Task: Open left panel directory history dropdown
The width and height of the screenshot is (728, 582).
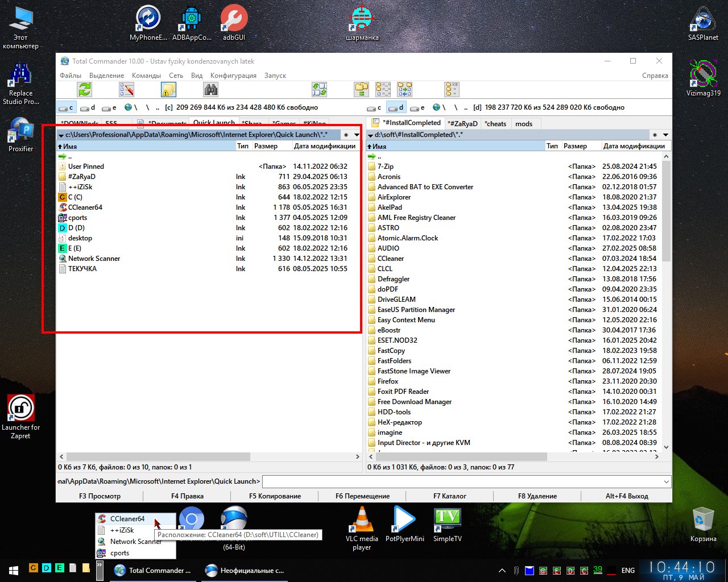Action: tap(357, 135)
